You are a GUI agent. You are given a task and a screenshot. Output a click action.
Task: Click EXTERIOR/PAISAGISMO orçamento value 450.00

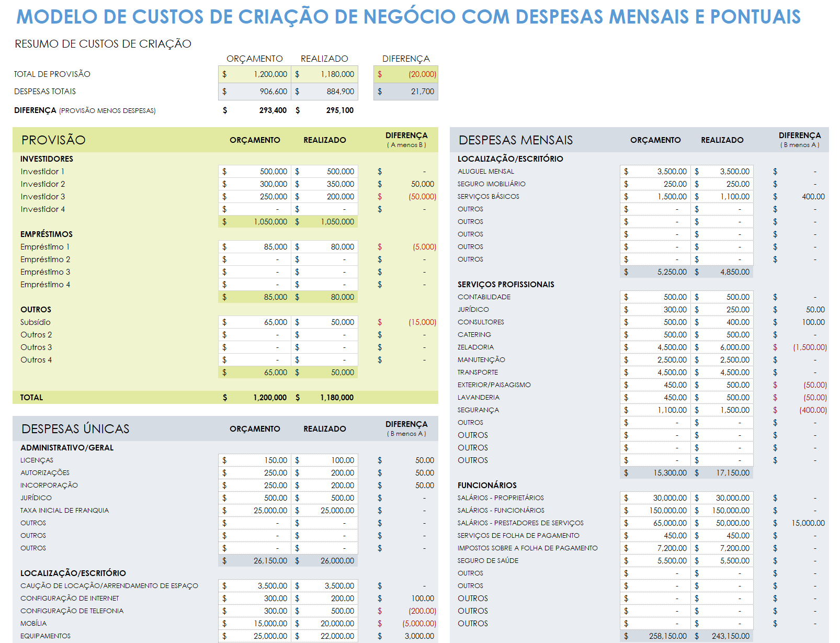point(655,385)
